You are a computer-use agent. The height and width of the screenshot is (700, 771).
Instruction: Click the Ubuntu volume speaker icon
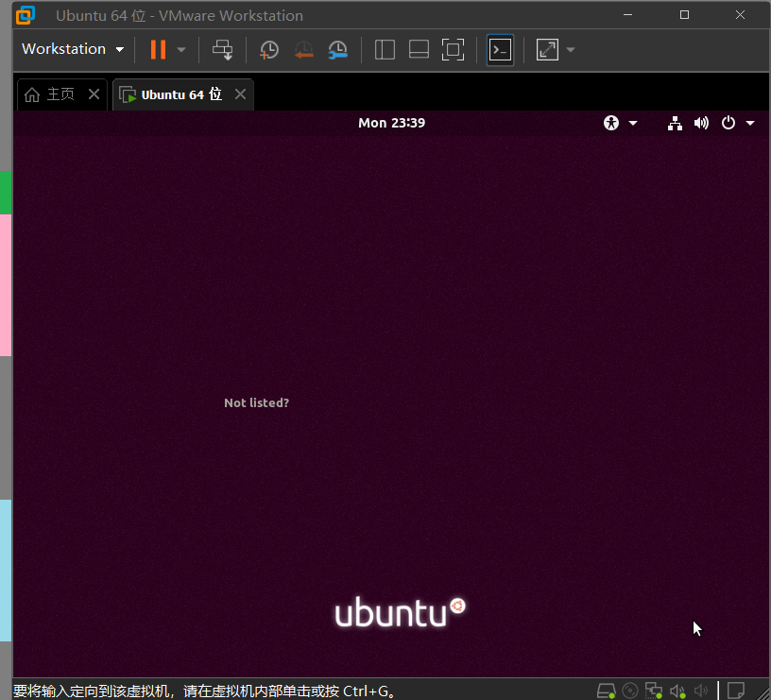pos(701,123)
